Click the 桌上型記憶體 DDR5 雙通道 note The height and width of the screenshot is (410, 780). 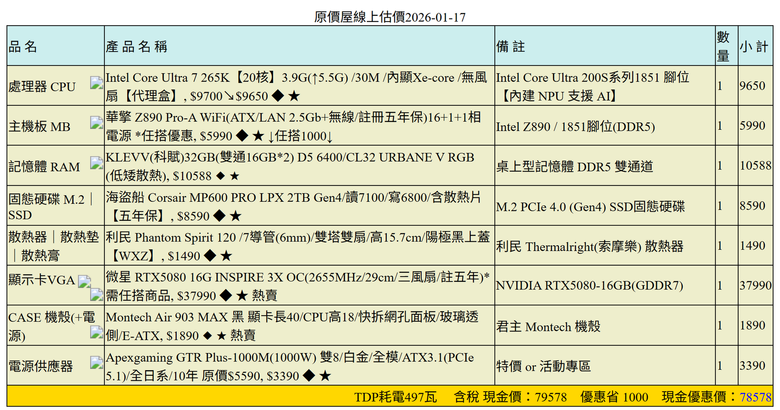pyautogui.click(x=575, y=167)
